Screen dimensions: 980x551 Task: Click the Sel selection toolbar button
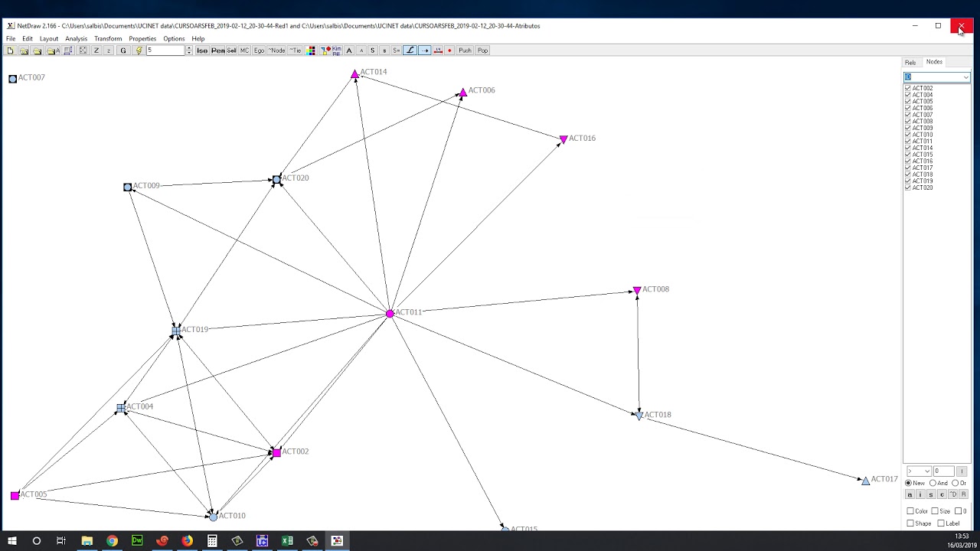231,51
